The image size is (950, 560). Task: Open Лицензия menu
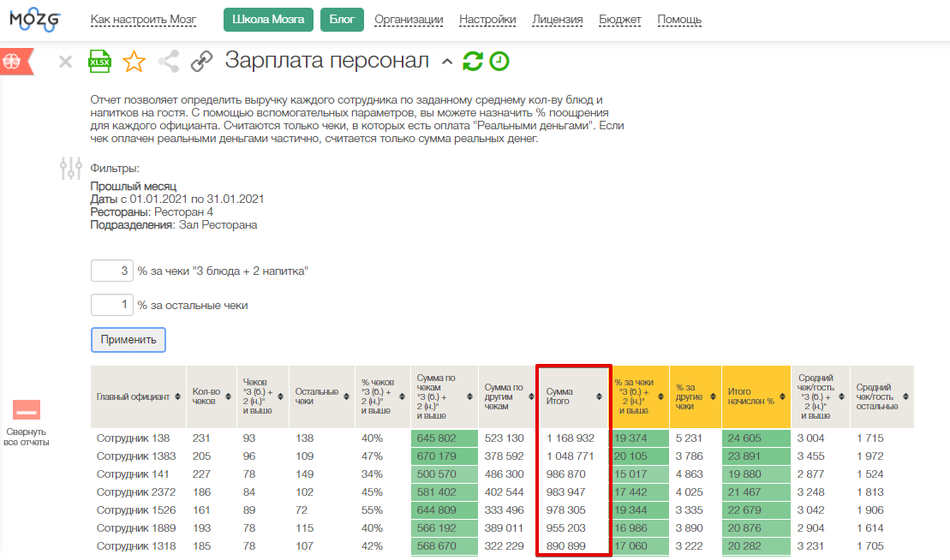(558, 20)
